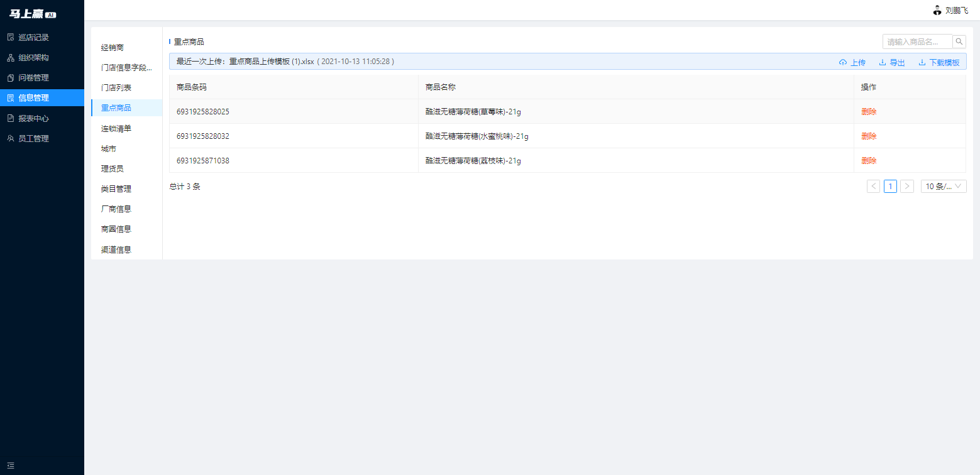Click product name 酷滋无糖薄荷糖(草莓味)-21g
The image size is (980, 475).
(x=473, y=112)
